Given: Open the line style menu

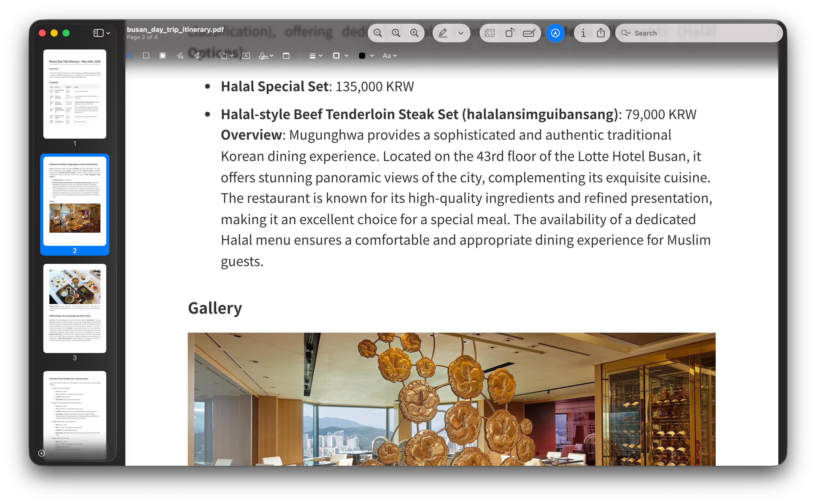Looking at the screenshot, I should pos(316,56).
